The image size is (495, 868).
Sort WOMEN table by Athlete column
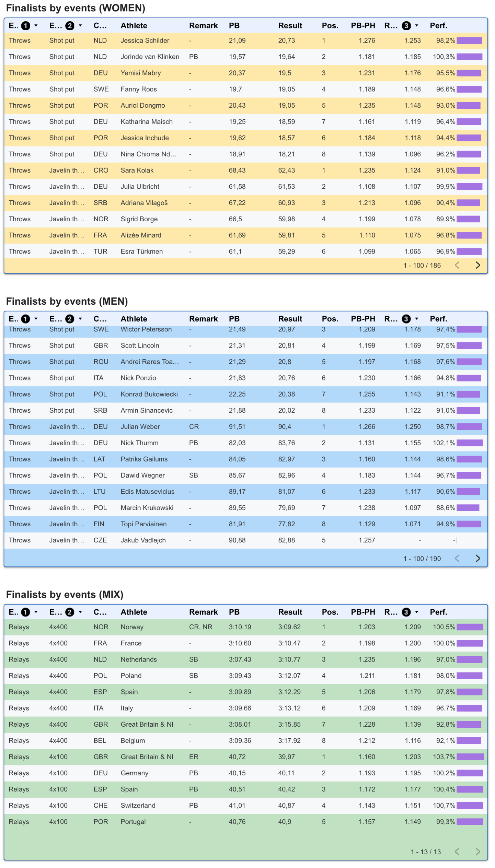134,26
